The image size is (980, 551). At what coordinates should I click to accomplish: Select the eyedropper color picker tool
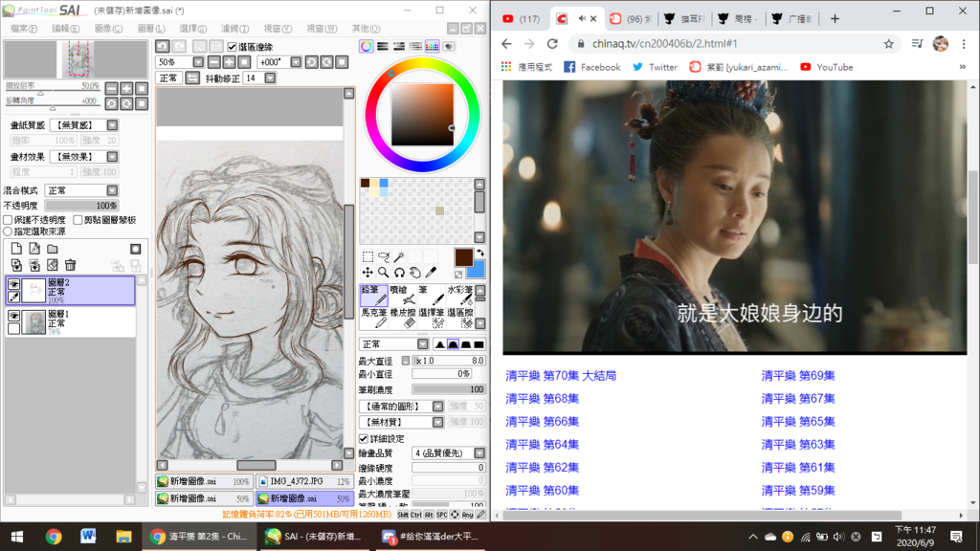[x=431, y=273]
